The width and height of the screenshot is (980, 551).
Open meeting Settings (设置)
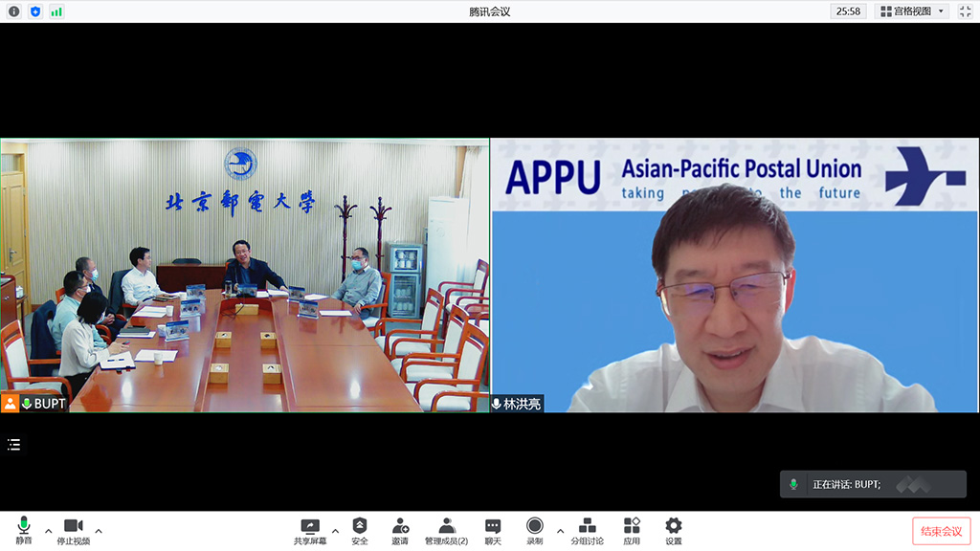[x=674, y=531]
